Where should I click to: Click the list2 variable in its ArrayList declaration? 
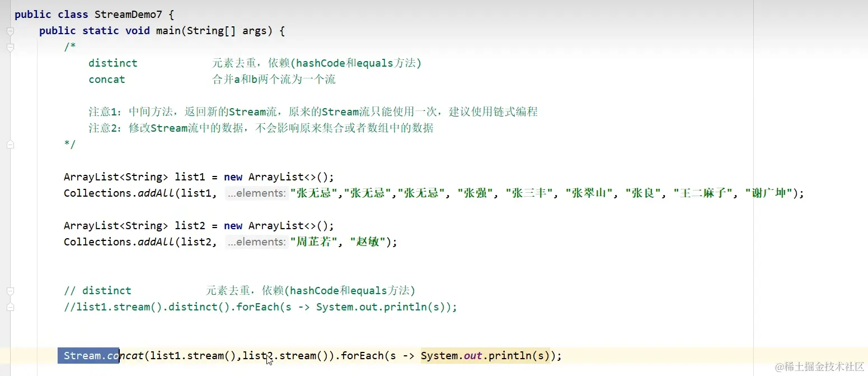click(190, 226)
